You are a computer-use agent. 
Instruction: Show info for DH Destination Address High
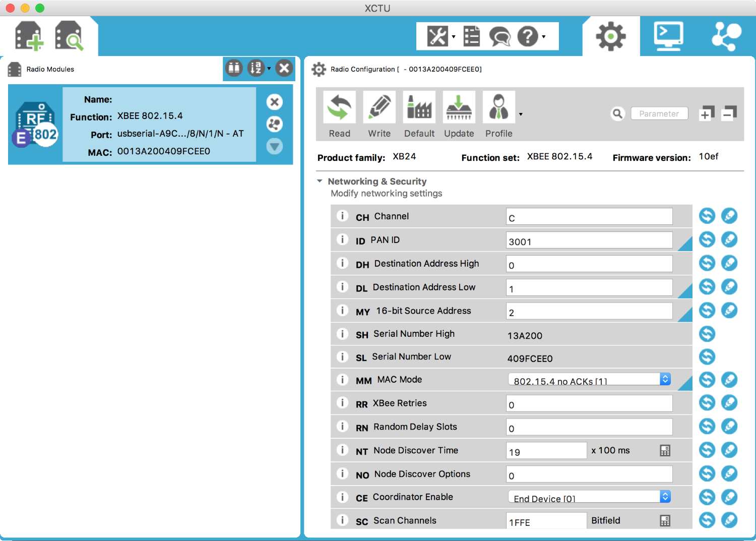[x=342, y=263]
